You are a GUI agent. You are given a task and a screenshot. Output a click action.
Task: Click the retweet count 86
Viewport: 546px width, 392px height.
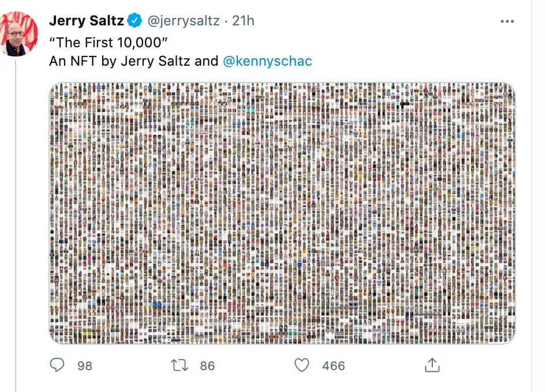207,365
